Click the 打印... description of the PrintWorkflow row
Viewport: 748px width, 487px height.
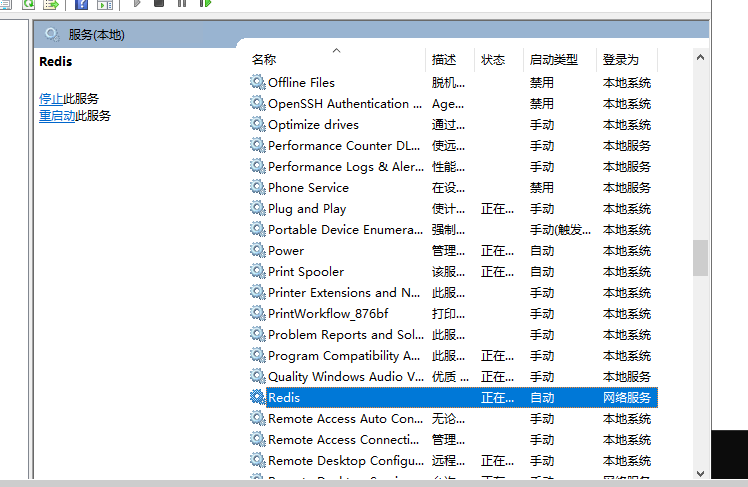tap(448, 313)
